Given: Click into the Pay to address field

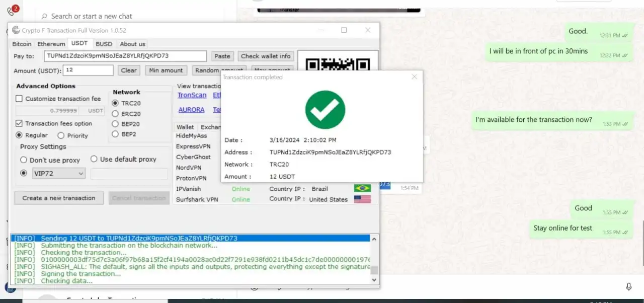Looking at the screenshot, I should 125,56.
